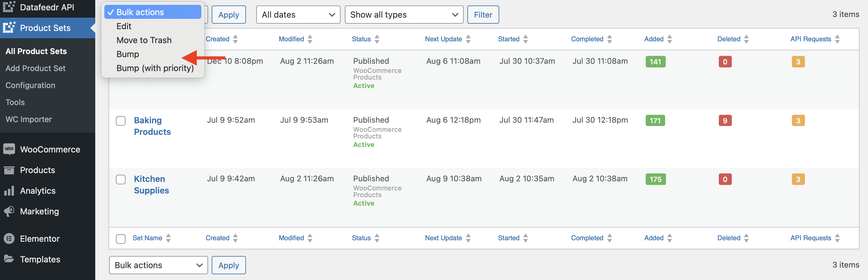Click footer Set Name sort arrows
Image resolution: width=868 pixels, height=280 pixels.
(168, 238)
